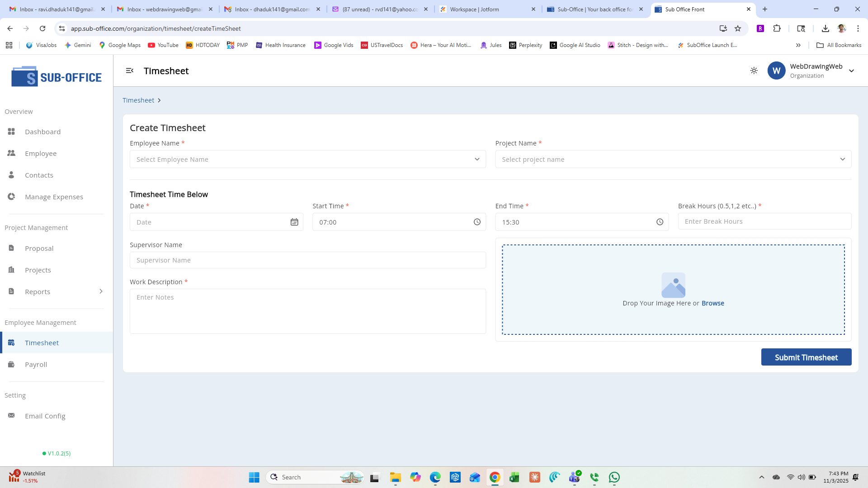
Task: Open the Employee Name dropdown
Action: coord(307,160)
